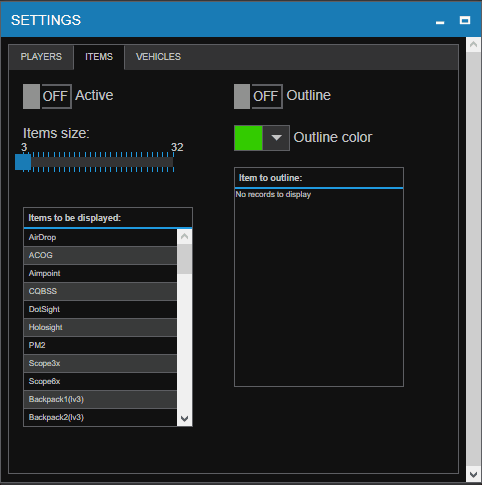
Task: Select Holosight list row
Action: (x=100, y=327)
